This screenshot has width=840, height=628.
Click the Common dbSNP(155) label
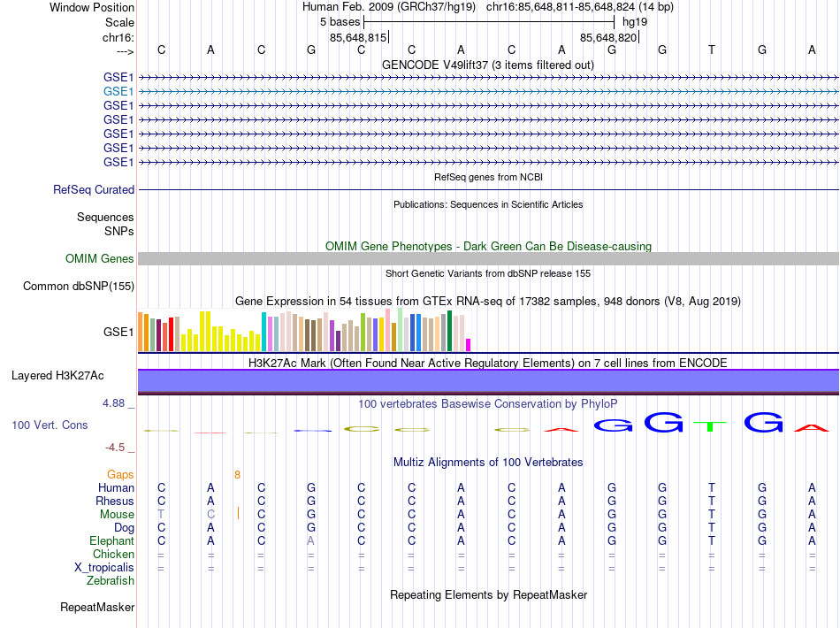tap(79, 286)
